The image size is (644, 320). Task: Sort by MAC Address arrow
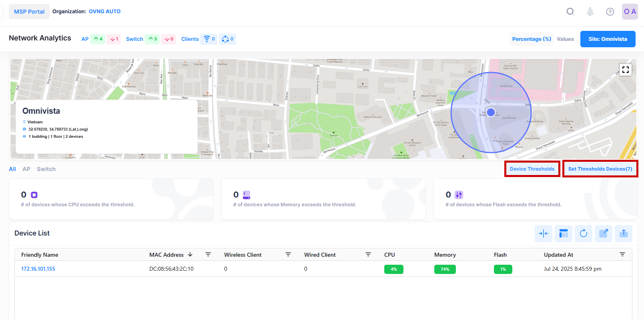tap(190, 255)
